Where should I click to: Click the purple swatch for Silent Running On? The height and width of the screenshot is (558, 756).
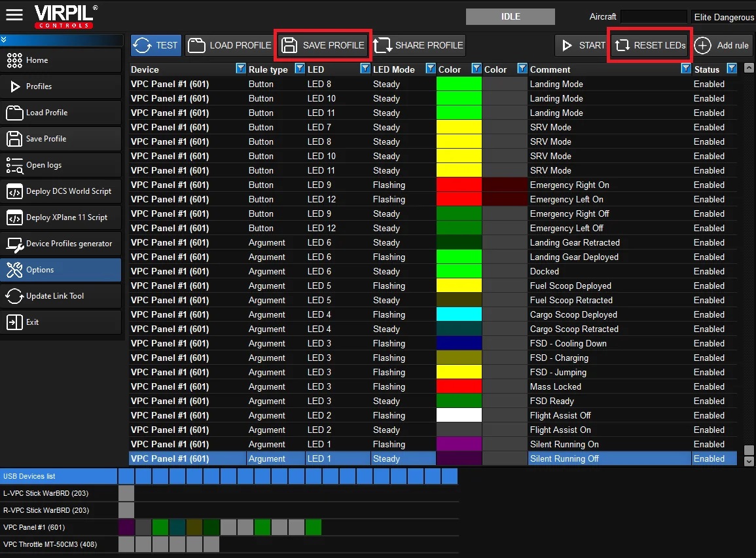[x=459, y=444]
